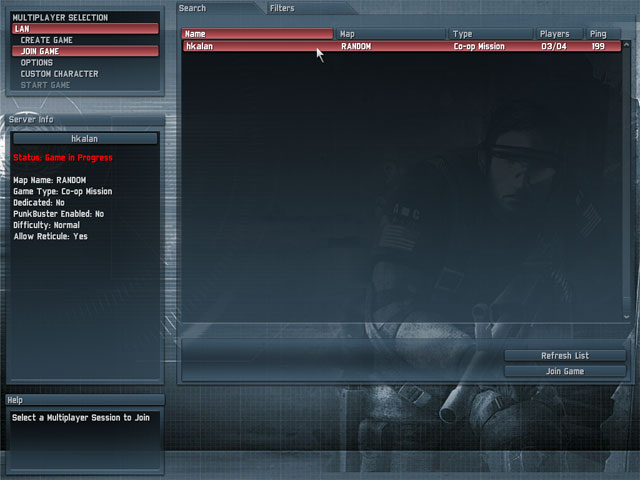Screen dimensions: 640x480
Task: Click the greyed Start Game entry
Action: [x=45, y=85]
